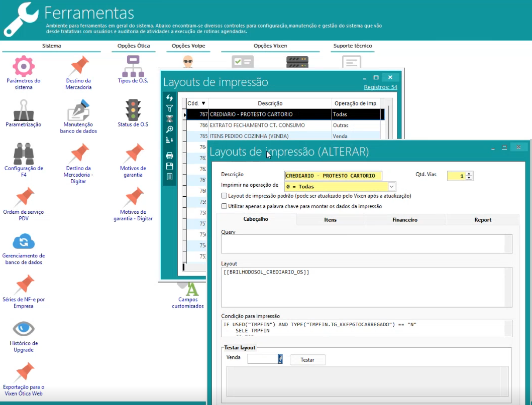Switch to the Financeiro tab
The height and width of the screenshot is (405, 532).
click(404, 220)
